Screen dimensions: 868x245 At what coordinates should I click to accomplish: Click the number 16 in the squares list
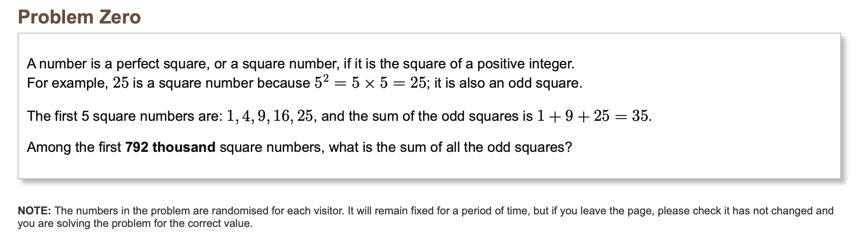[x=281, y=116]
